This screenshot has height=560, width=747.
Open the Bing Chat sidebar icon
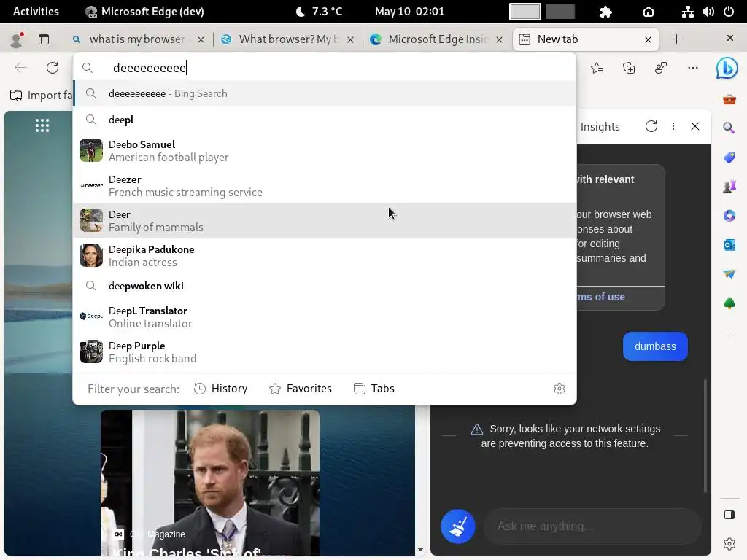(x=727, y=68)
